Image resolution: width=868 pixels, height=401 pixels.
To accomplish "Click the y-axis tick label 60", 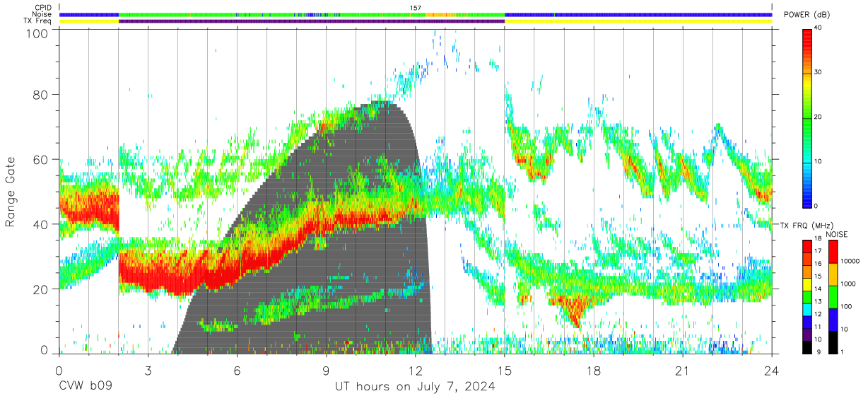I will tap(41, 160).
